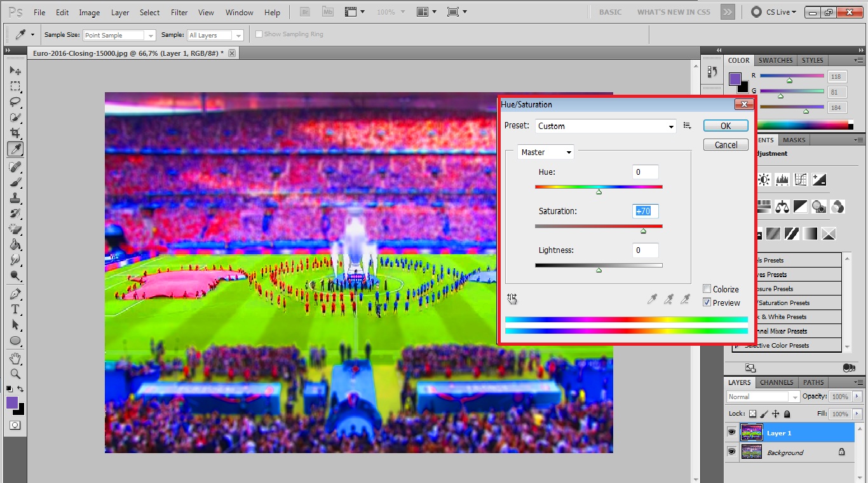
Task: Uncheck the Preview checkbox
Action: coord(707,303)
